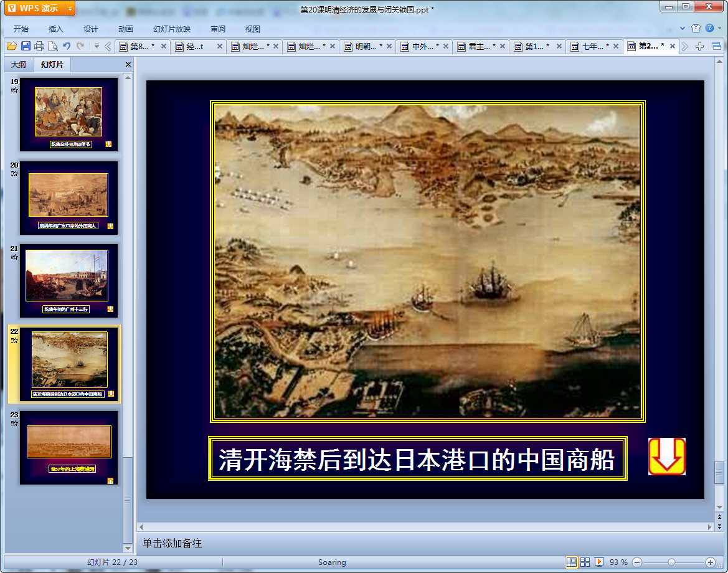Viewport: 728px width, 573px height.
Task: Open the 幻灯片放映 menu
Action: click(x=172, y=29)
